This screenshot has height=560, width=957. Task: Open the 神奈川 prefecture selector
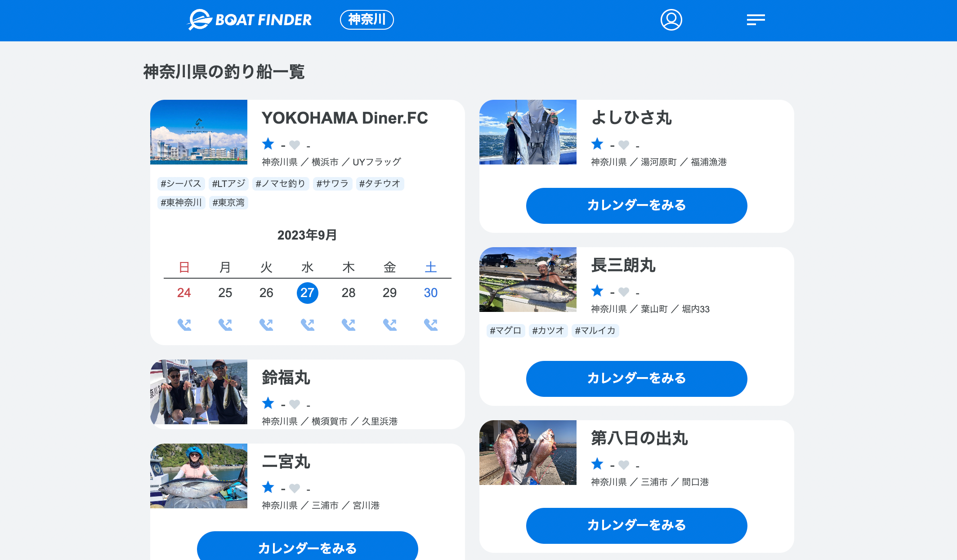click(x=367, y=20)
